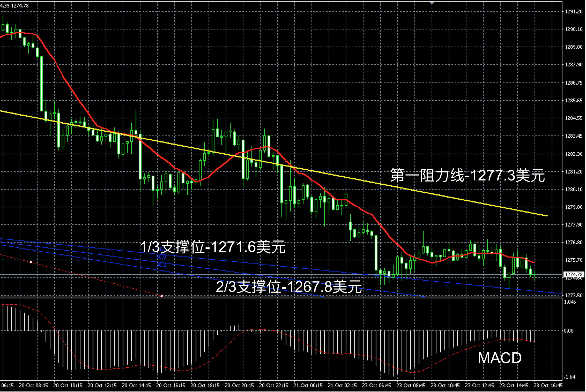Click the current price tag 1274.78 on axis
The width and height of the screenshot is (586, 392).
(574, 274)
